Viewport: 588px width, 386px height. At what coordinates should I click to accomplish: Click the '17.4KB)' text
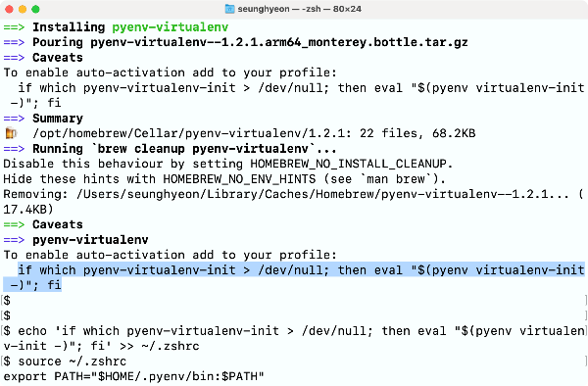(28, 210)
